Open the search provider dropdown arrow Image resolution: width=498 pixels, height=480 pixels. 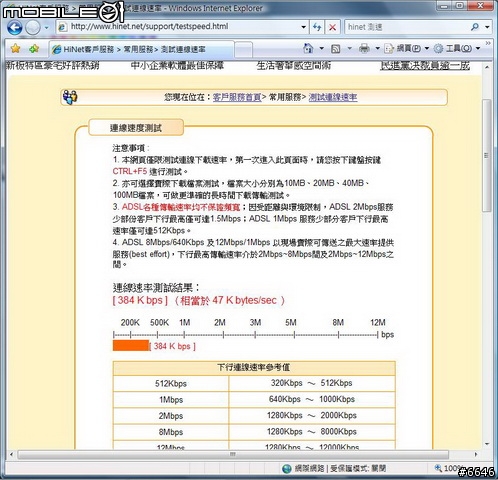tap(487, 27)
